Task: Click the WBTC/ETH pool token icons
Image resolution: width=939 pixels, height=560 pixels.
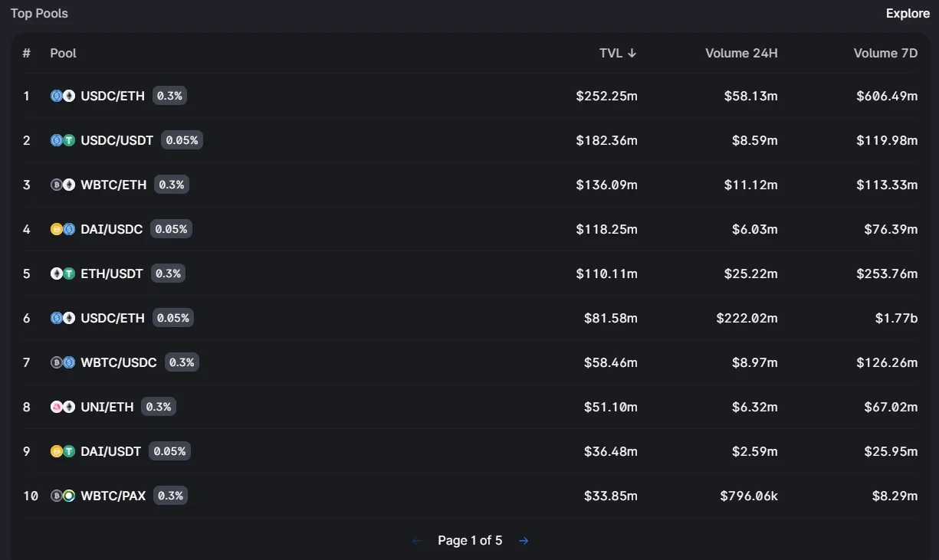Action: pos(63,185)
